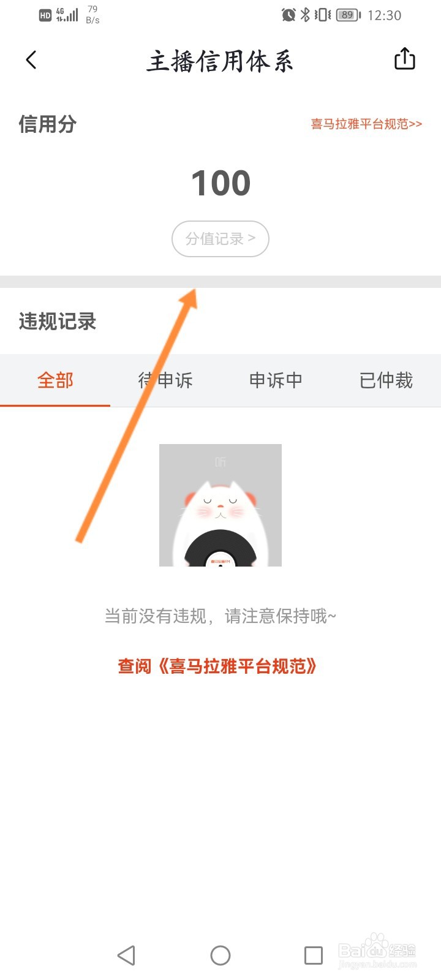
Task: Tap the credit score 100 number
Action: point(221,183)
